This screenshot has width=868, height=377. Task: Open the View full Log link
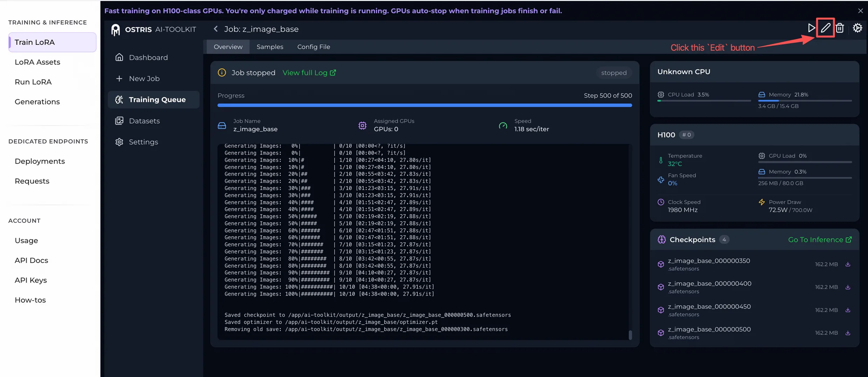(309, 73)
